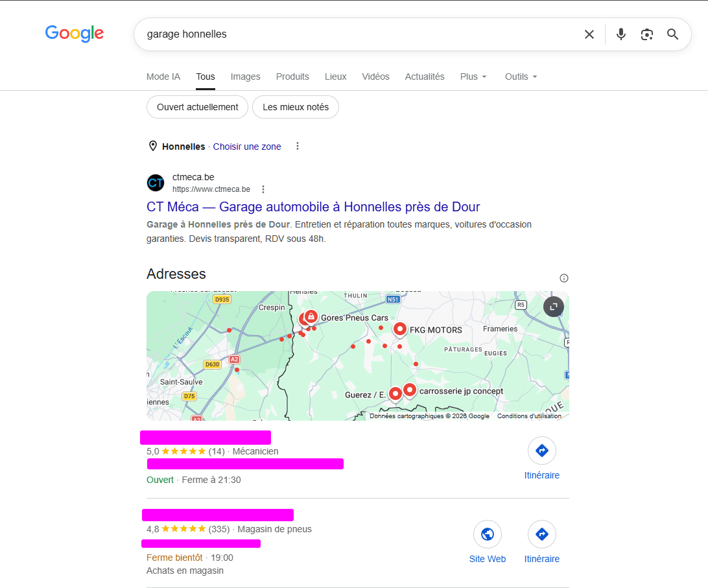The height and width of the screenshot is (588, 708).
Task: Click the Adresses section heading
Action: 176,274
